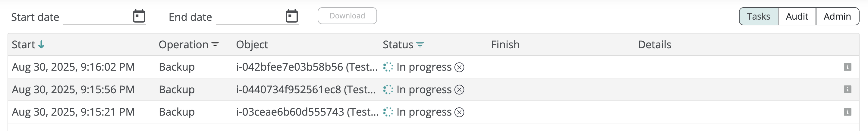Screen dimensions: 868x131
Task: Click the Start date input field
Action: pyautogui.click(x=96, y=17)
